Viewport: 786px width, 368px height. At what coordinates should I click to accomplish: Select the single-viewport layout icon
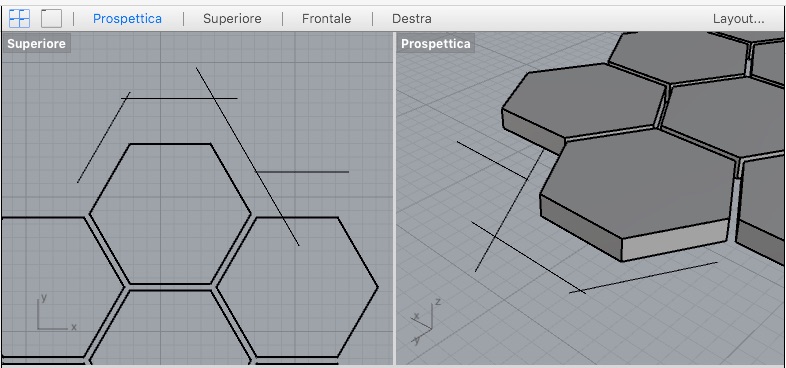[51, 19]
